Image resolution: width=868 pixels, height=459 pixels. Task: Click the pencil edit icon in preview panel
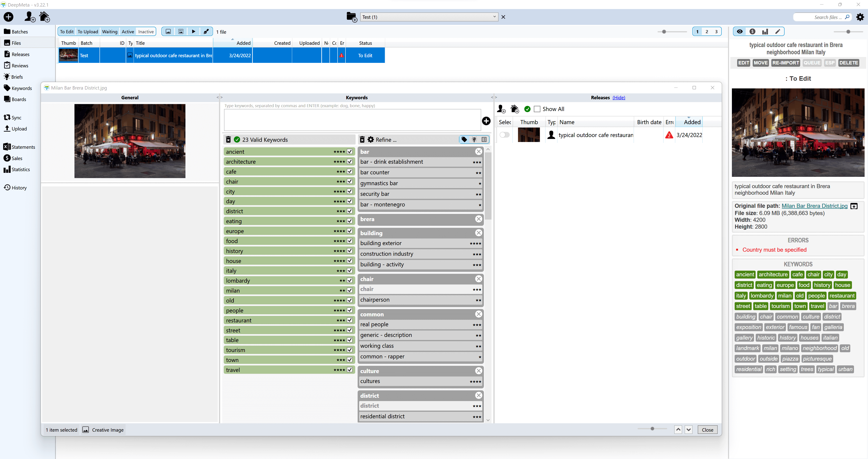pos(777,32)
